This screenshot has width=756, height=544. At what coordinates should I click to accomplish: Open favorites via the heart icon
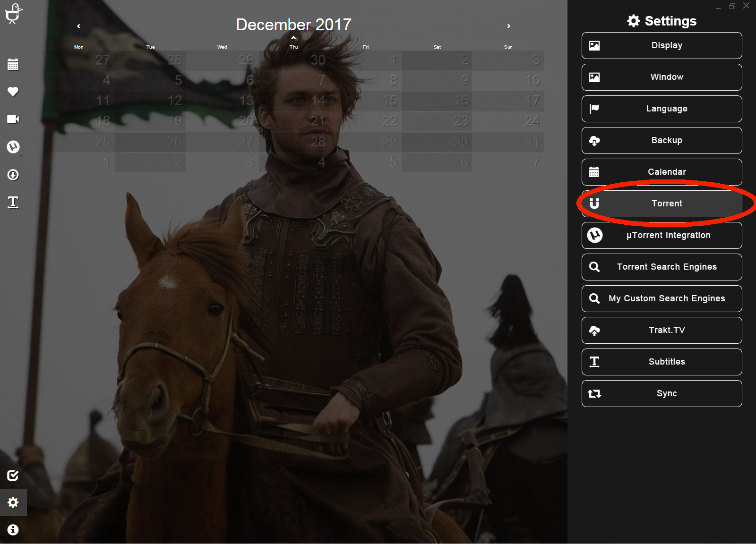pyautogui.click(x=13, y=92)
